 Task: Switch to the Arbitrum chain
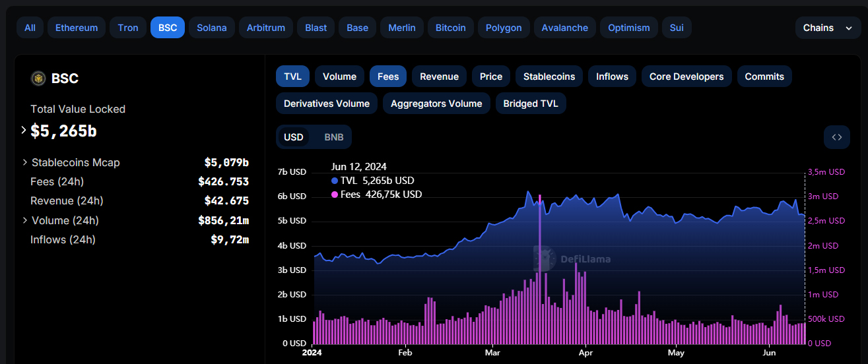266,28
